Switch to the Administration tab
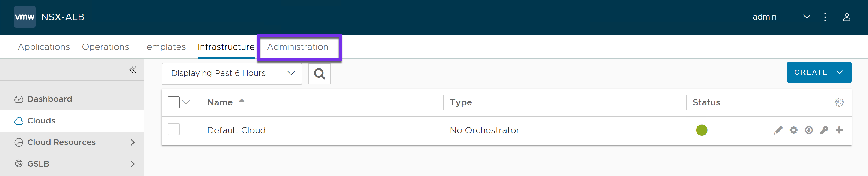Viewport: 868px width, 176px height. click(x=298, y=47)
